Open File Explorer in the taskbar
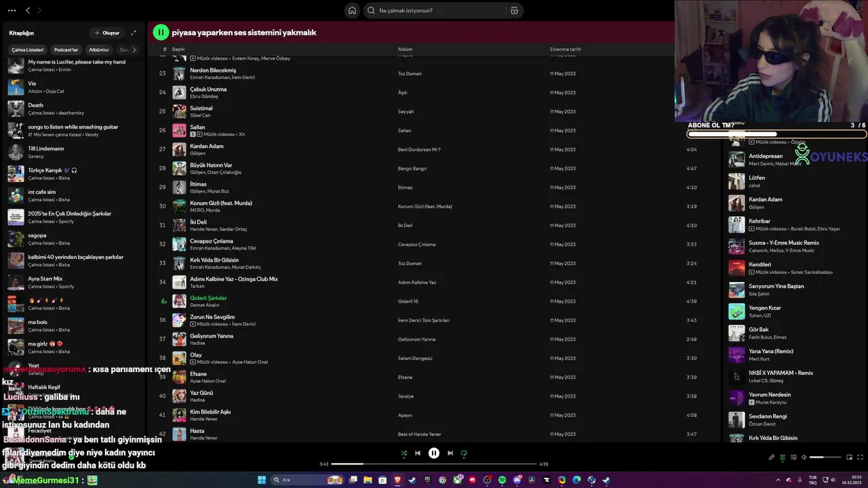Screen dimensions: 868x488 pyautogui.click(x=368, y=480)
